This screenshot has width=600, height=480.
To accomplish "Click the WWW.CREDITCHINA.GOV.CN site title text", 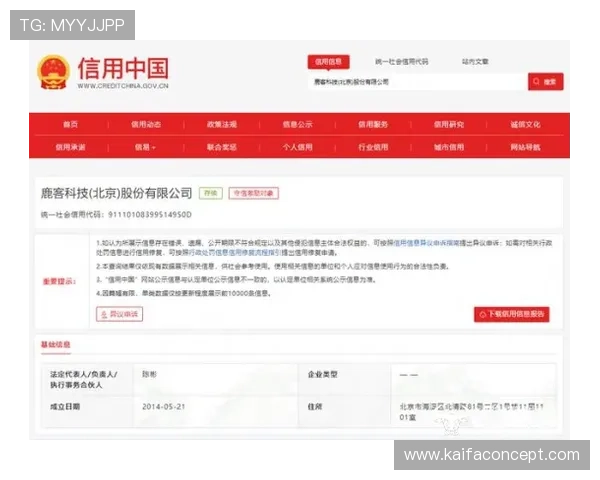I will [123, 86].
